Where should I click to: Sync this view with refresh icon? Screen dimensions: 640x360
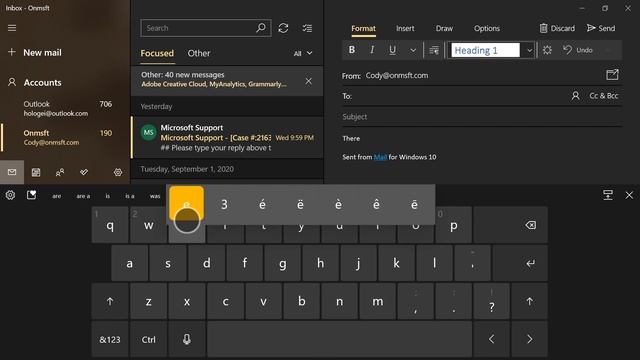click(283, 28)
